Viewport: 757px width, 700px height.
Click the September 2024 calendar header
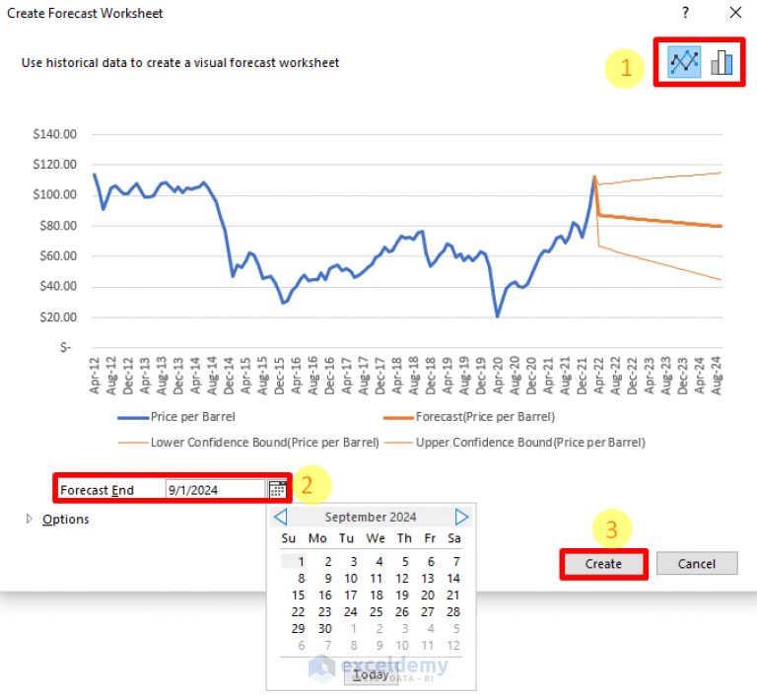click(x=371, y=517)
